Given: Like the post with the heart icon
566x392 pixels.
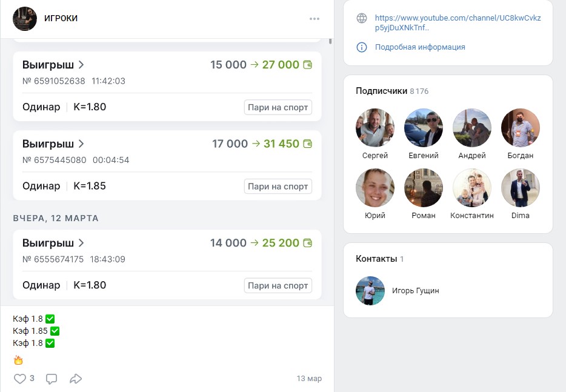Looking at the screenshot, I should (20, 379).
